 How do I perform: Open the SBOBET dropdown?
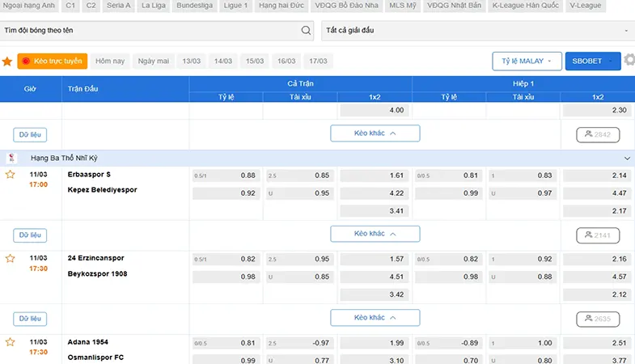tap(593, 61)
